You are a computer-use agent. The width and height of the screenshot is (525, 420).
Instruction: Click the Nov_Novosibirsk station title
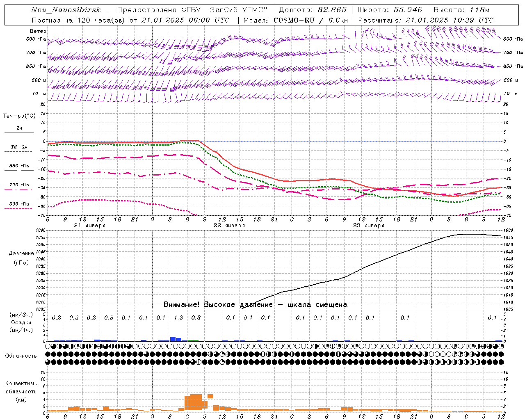[x=66, y=10]
